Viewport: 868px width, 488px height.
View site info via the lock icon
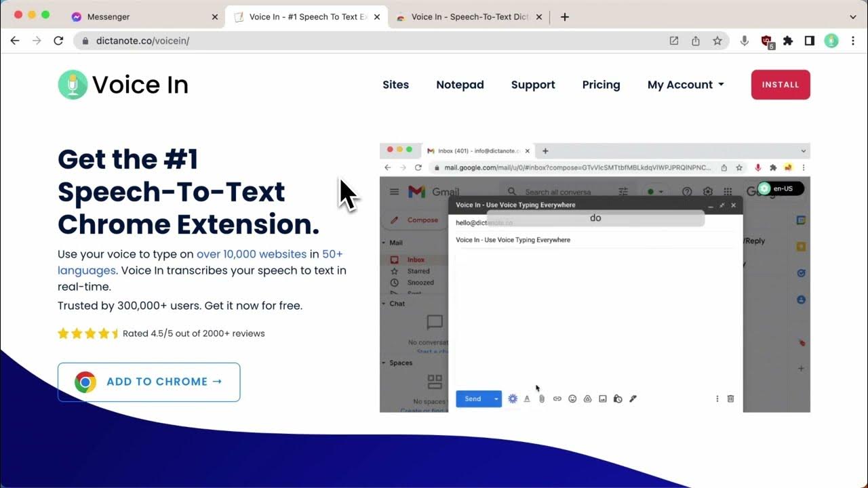(85, 41)
